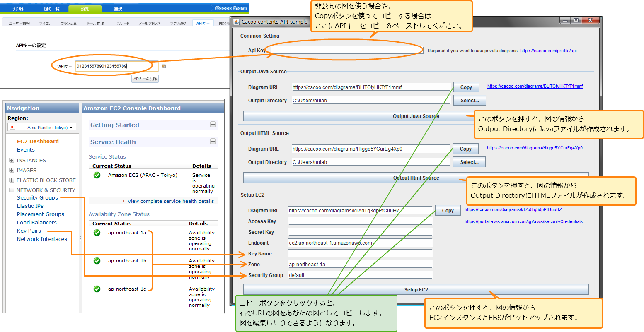Image resolution: width=644 pixels, height=332 pixels.
Task: Switch to the アイコン settings tab
Action: (x=45, y=23)
